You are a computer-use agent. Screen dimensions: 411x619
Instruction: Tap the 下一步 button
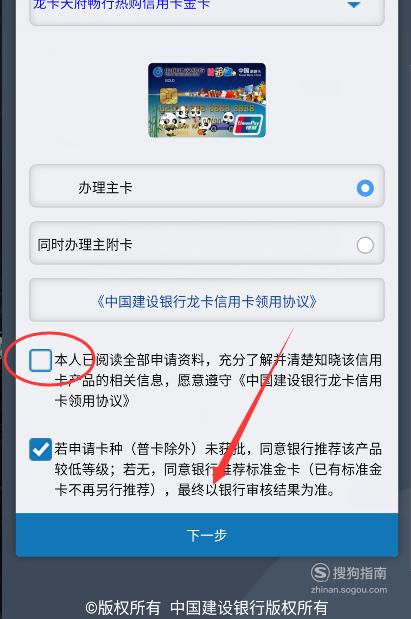tap(207, 535)
